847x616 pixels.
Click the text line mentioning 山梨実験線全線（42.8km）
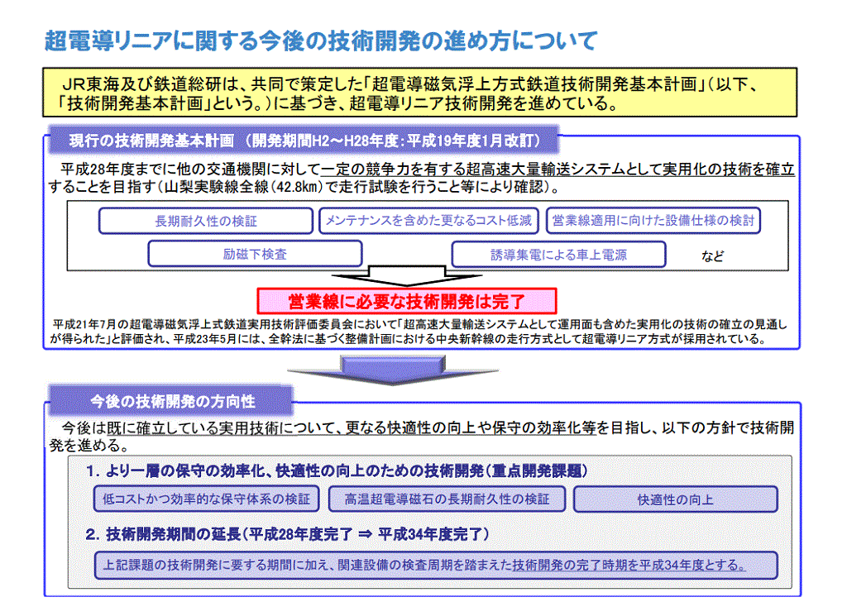tap(304, 188)
